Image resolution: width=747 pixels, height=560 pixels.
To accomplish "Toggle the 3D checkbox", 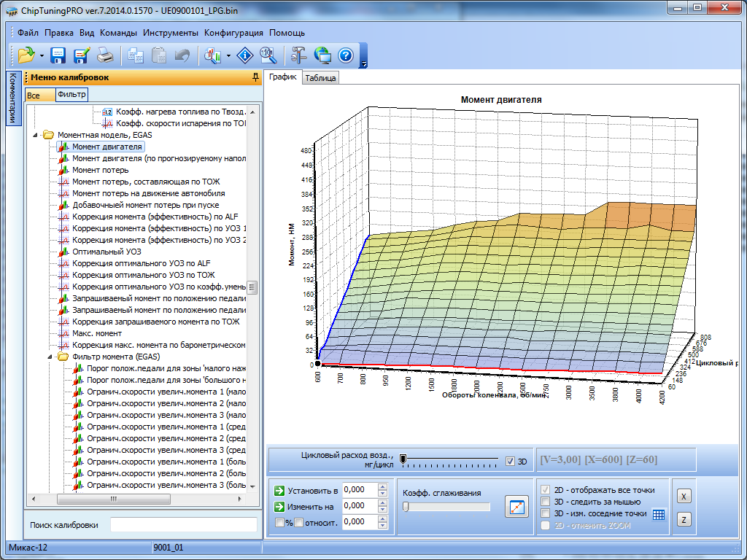I will tap(511, 461).
